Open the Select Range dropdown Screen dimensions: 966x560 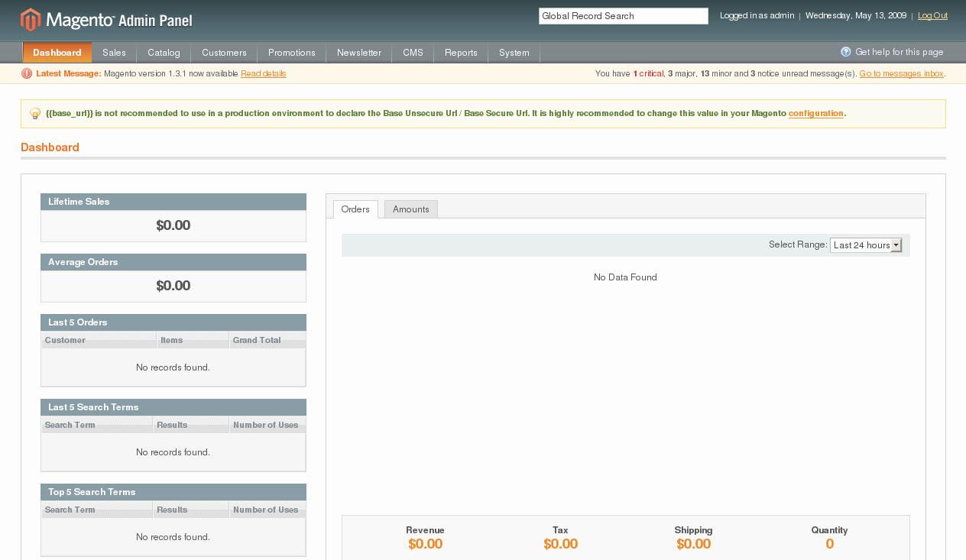click(x=866, y=245)
